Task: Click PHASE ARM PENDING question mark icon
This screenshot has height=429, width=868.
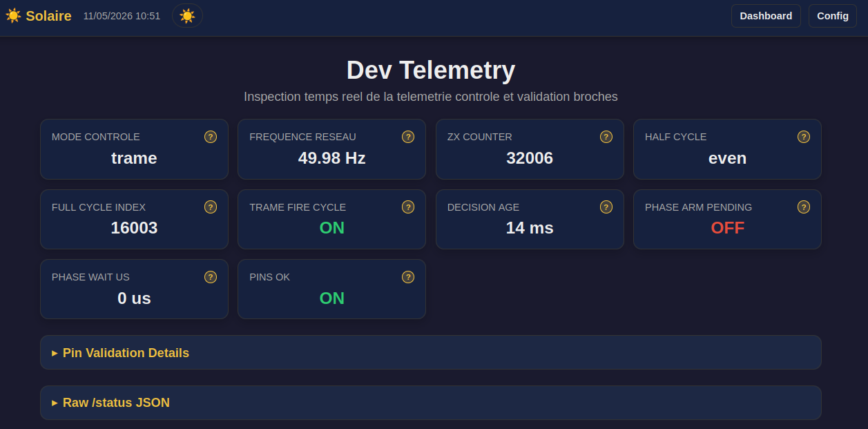Action: (804, 207)
